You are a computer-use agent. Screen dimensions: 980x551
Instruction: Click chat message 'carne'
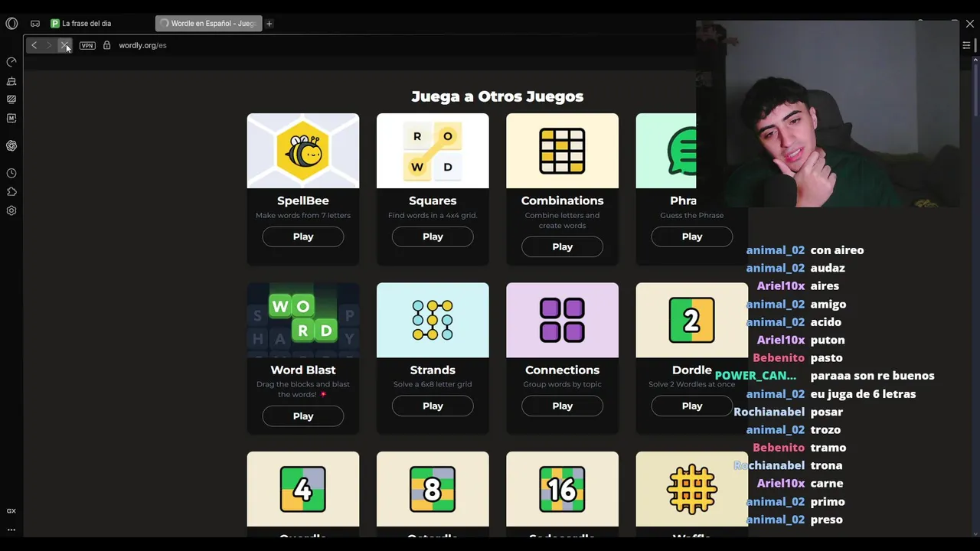tap(827, 484)
